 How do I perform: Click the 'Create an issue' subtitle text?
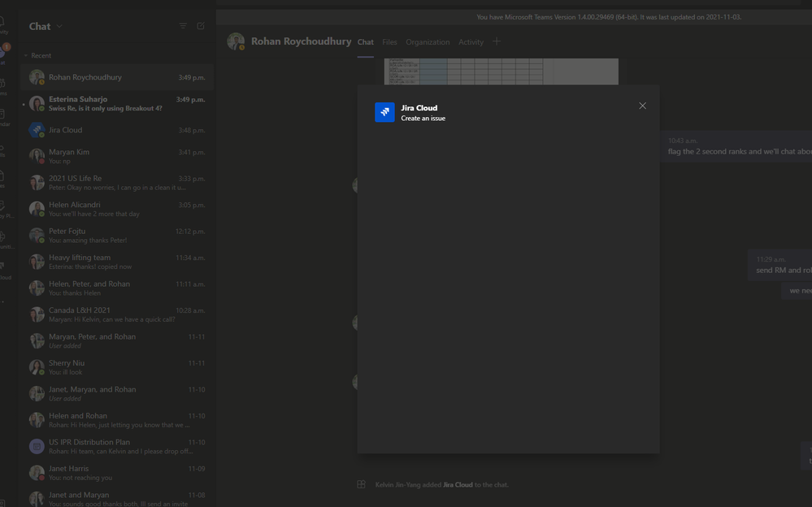423,119
